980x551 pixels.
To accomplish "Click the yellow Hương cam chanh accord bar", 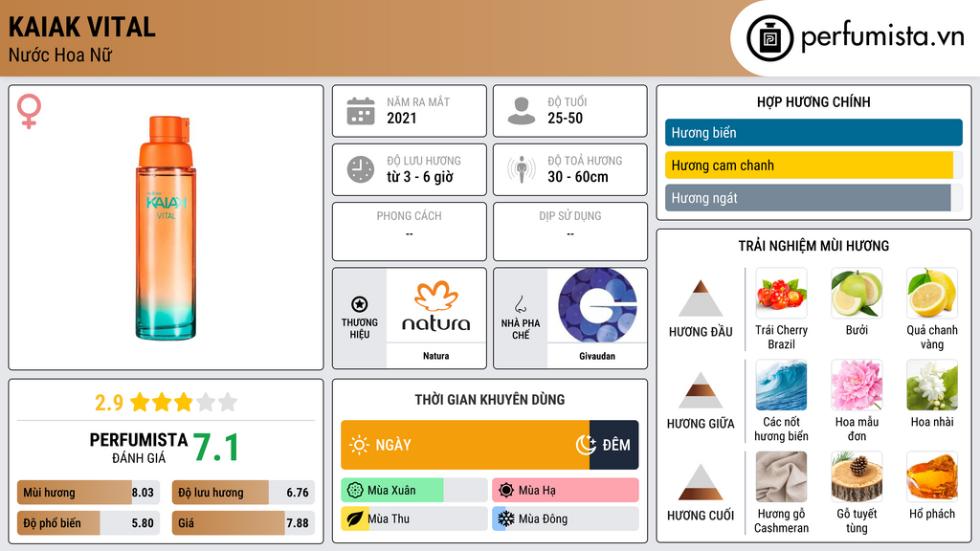I will 813,165.
